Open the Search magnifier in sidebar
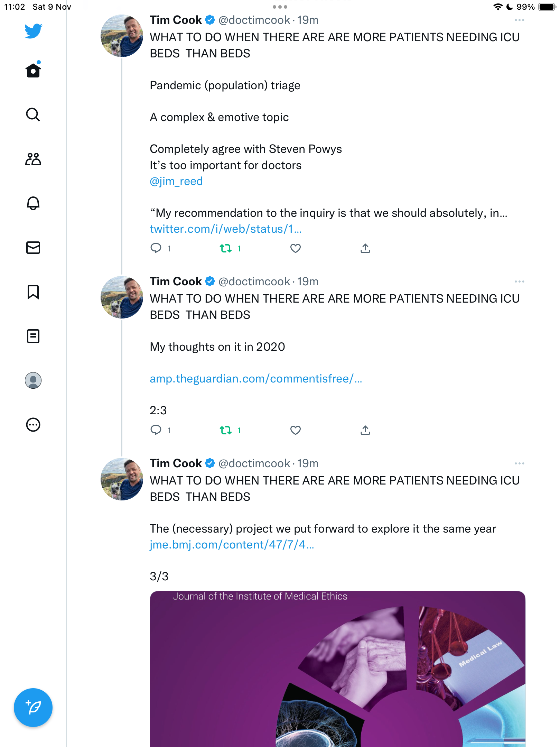This screenshot has height=747, width=560. tap(33, 114)
